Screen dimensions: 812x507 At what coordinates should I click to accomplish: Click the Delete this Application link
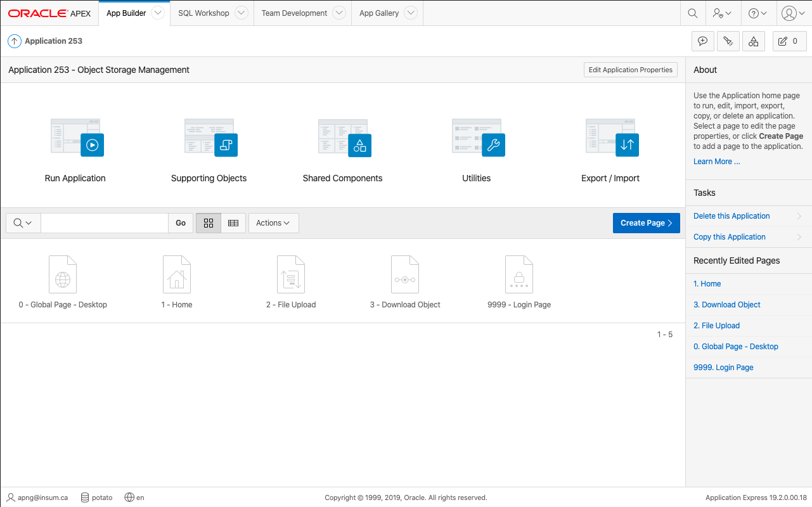tap(731, 216)
